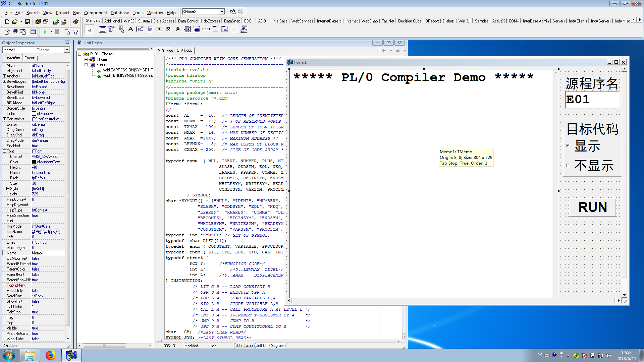Switch to the Events tab
The height and width of the screenshot is (362, 644).
pos(30,58)
